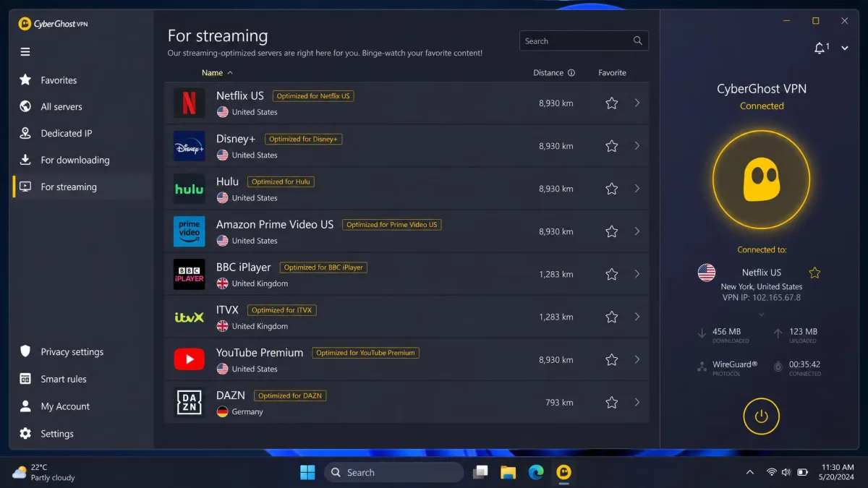Select For streaming in the sidebar
This screenshot has width=868, height=488.
81,187
